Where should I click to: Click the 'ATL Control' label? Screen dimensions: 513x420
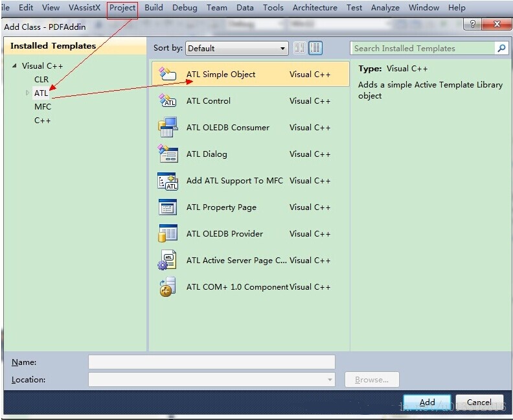tap(209, 101)
